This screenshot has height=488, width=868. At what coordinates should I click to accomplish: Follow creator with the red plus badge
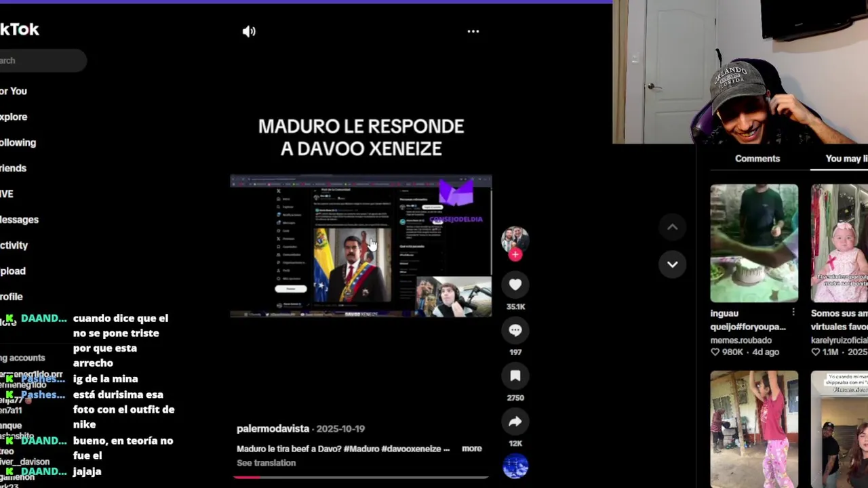[x=515, y=255]
